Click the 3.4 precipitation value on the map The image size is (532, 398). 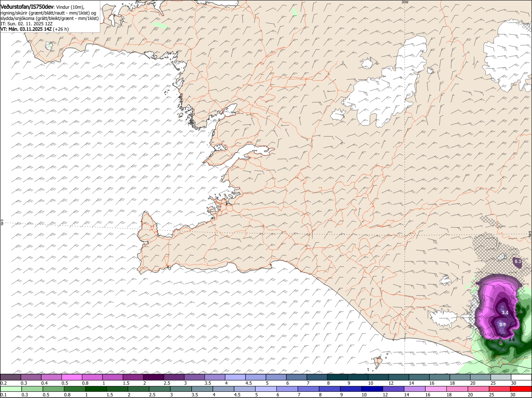click(505, 312)
